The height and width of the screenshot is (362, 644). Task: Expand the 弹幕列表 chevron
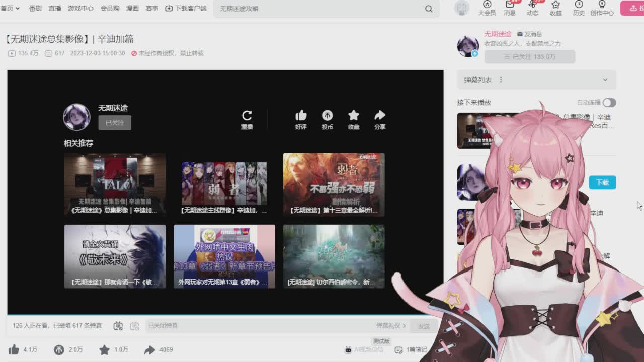tap(605, 80)
